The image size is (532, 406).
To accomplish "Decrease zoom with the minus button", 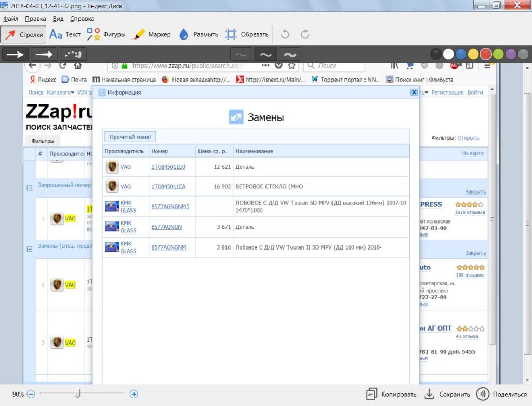I will [31, 394].
